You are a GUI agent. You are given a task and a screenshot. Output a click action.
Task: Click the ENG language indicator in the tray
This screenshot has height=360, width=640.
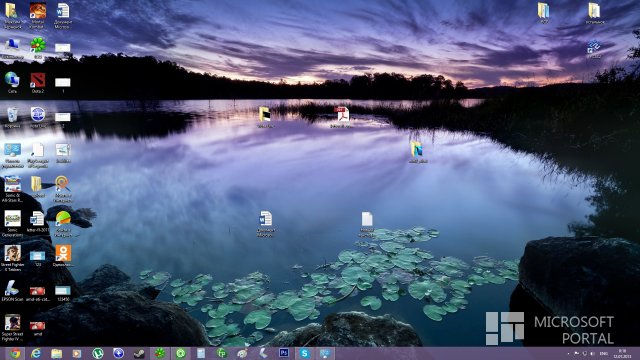[x=604, y=353]
